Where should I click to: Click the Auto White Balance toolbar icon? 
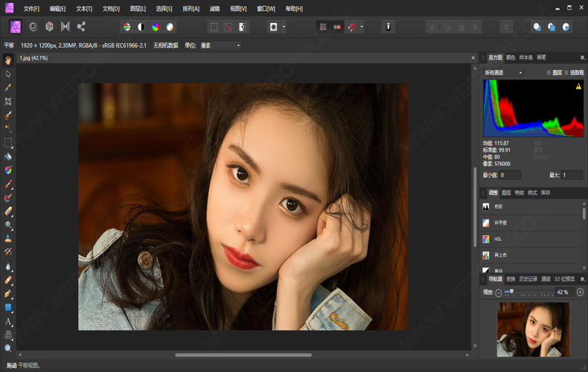[170, 27]
